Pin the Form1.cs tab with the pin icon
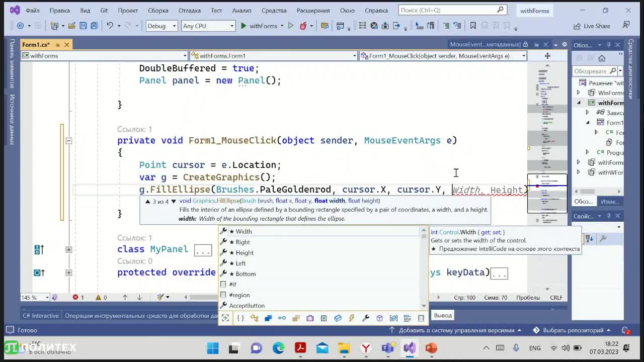Viewport: 644px width, 362px height. pyautogui.click(x=57, y=45)
